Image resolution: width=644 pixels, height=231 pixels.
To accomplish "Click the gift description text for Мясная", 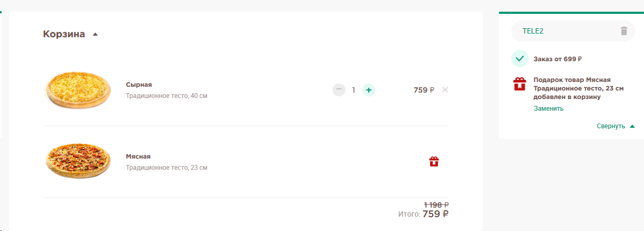I will pos(579,88).
